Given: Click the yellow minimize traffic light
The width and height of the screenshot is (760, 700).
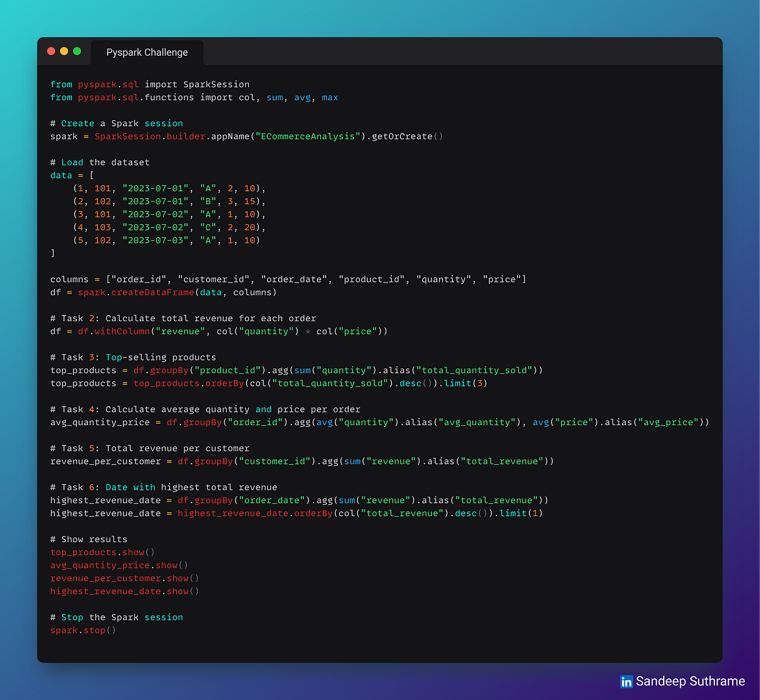Looking at the screenshot, I should pos(63,51).
